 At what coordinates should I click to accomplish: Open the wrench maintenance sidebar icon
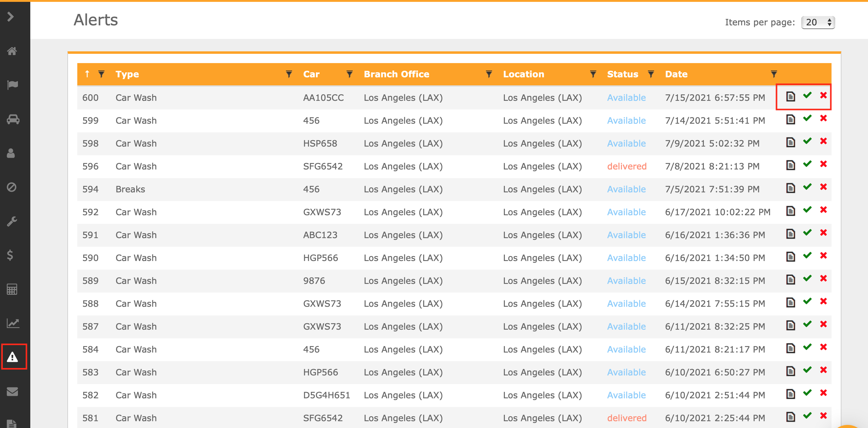[x=12, y=221]
